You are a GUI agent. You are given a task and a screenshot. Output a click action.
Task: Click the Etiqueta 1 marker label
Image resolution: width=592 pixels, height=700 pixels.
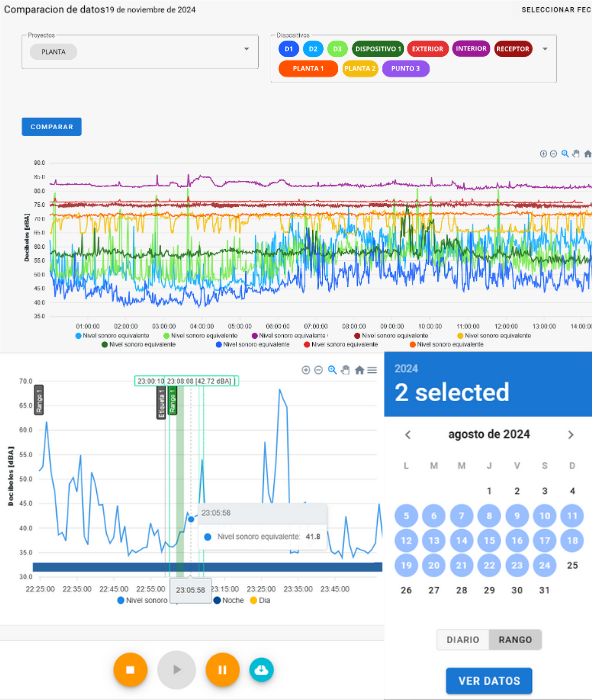(x=161, y=403)
